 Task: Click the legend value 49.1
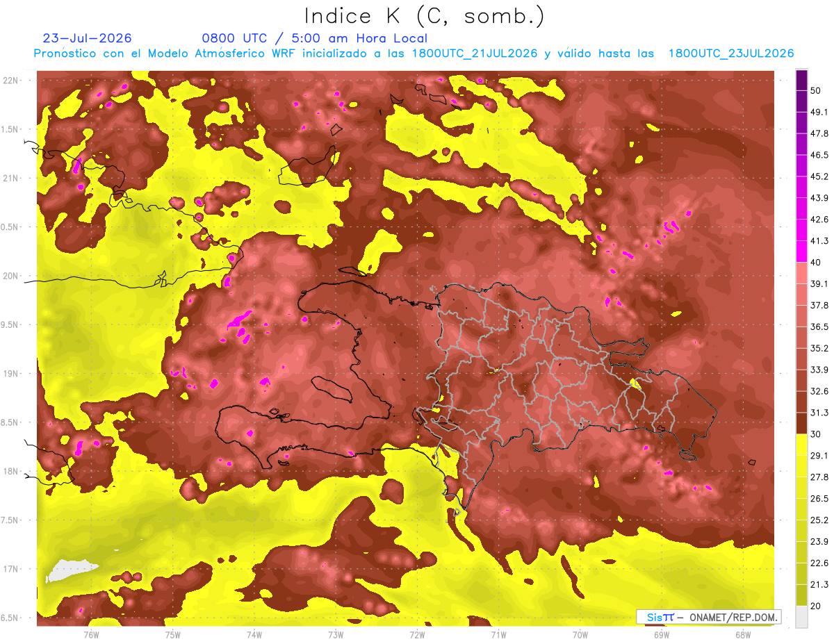coord(819,112)
